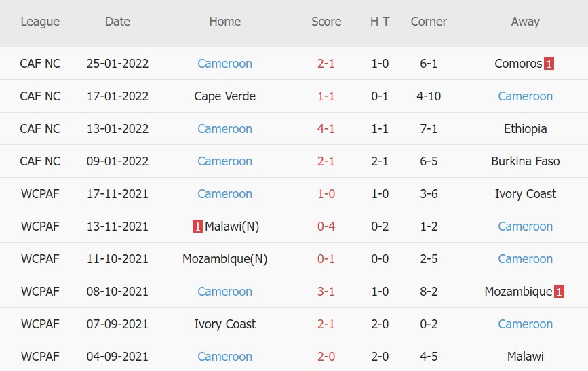Image resolution: width=588 pixels, height=371 pixels.
Task: Open the Cameroon home link on 13-01-2022
Action: click(224, 129)
